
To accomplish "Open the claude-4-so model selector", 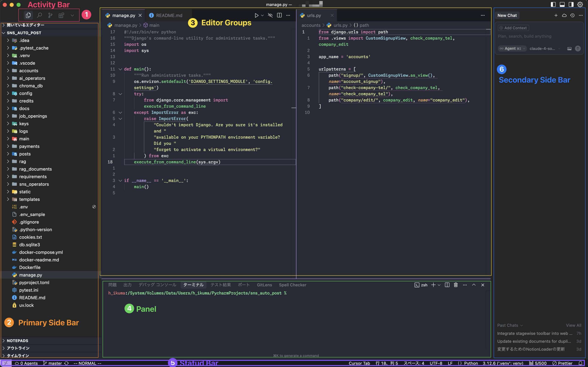I will (x=545, y=48).
